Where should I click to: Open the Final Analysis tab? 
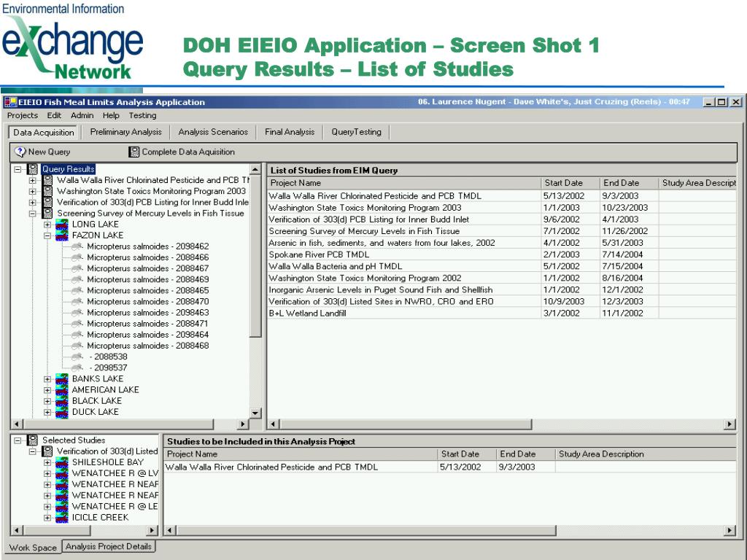pos(290,132)
